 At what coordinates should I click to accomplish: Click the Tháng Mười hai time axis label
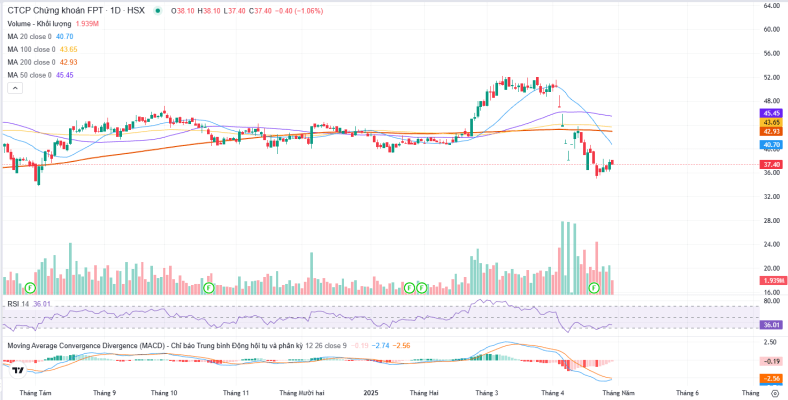tap(301, 392)
